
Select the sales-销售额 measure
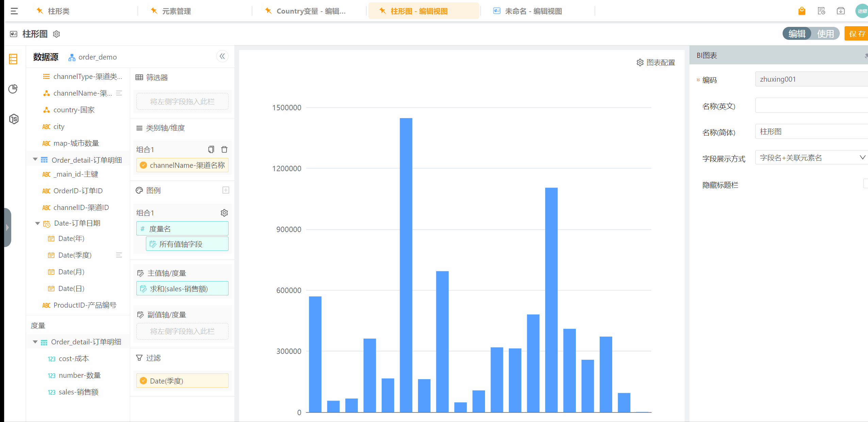tap(78, 392)
